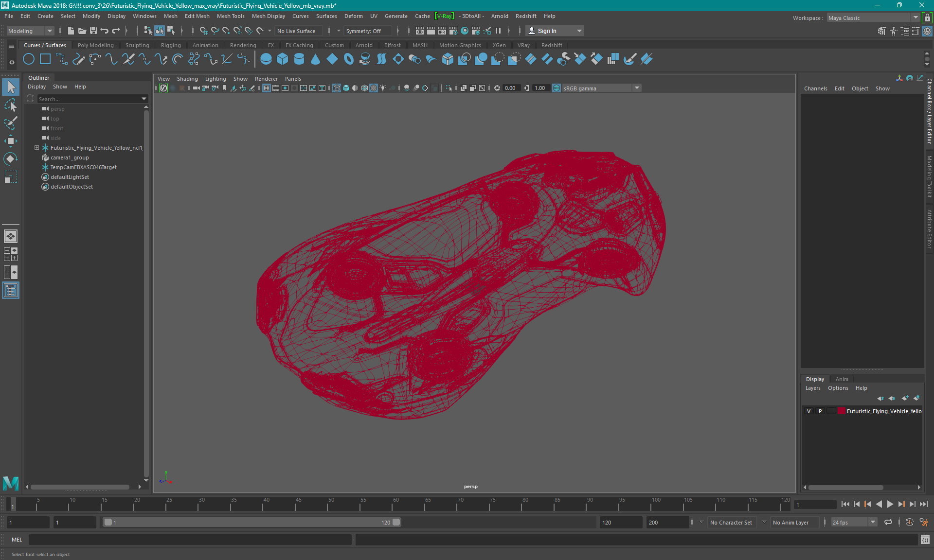Open the Panels menu in viewport

click(x=293, y=79)
